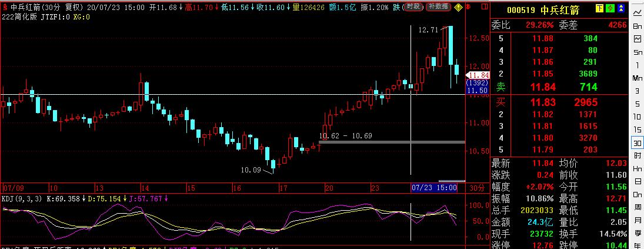This screenshot has width=644, height=249.
Task: Click the 金额 24.3亿 value
Action: point(540,223)
